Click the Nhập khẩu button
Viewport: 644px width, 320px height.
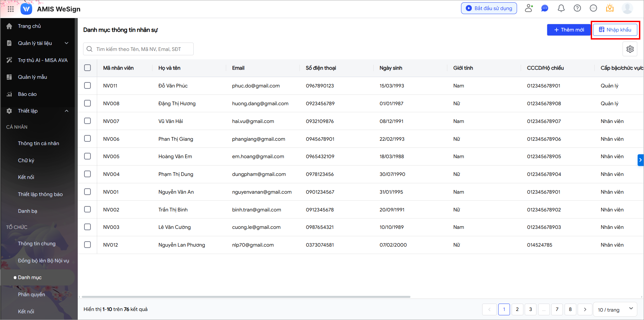tap(615, 30)
